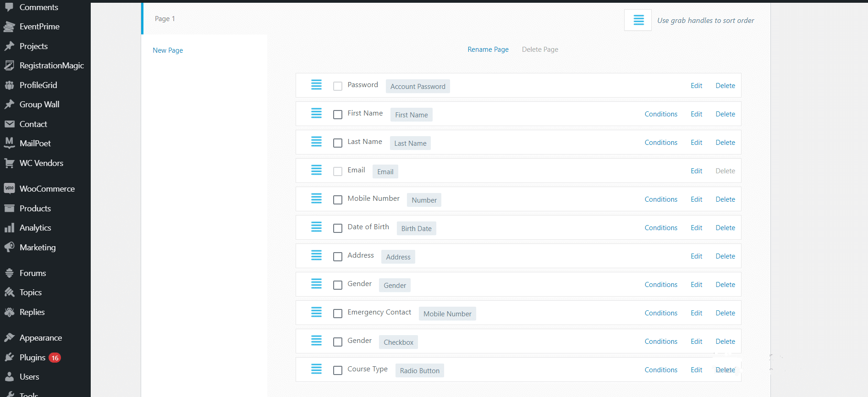Click the New Page link
This screenshot has height=397, width=868.
click(168, 50)
